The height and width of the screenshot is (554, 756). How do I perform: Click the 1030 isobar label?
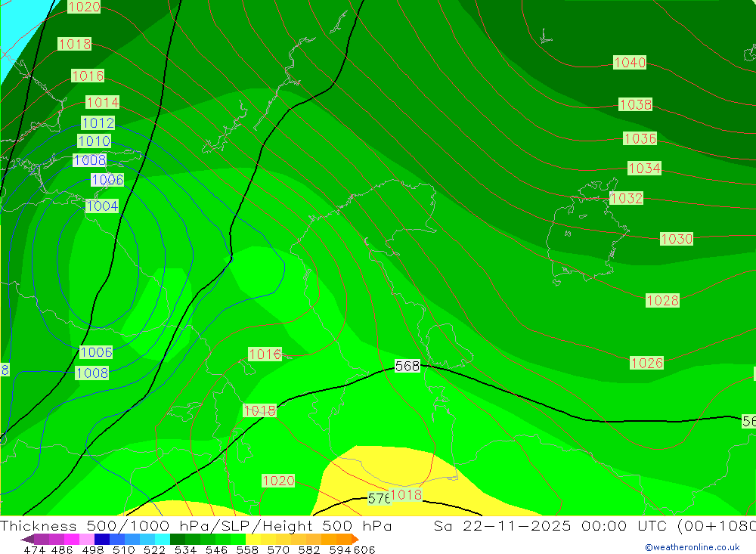(x=677, y=239)
